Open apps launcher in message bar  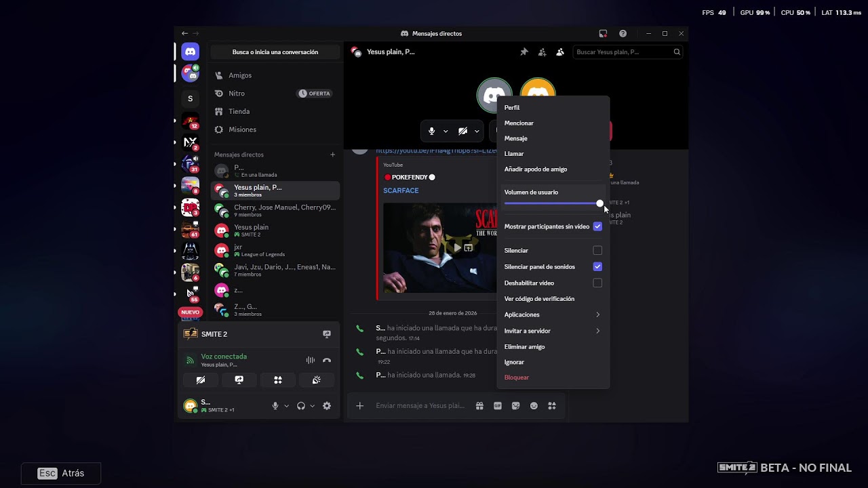click(552, 406)
